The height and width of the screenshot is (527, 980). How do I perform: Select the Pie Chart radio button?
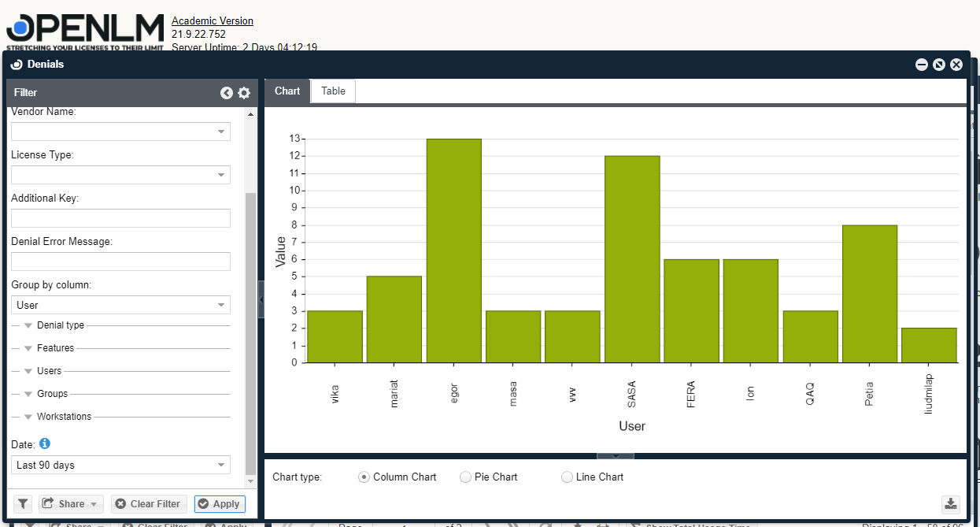pyautogui.click(x=465, y=477)
